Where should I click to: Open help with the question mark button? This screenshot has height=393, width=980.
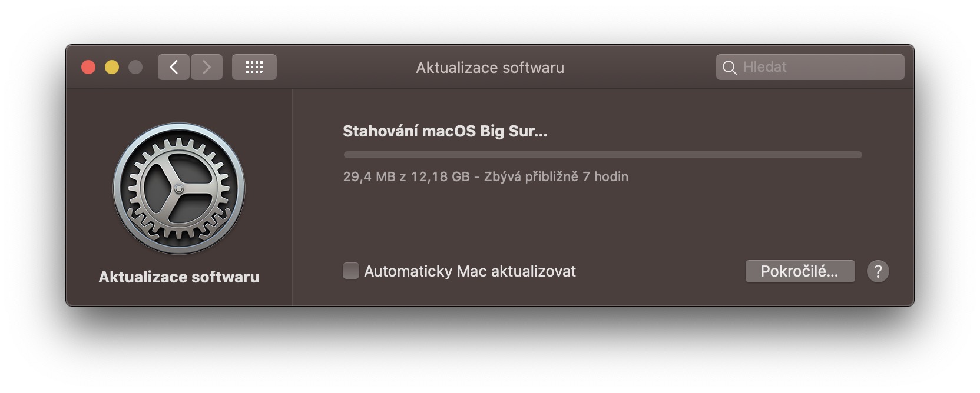pyautogui.click(x=878, y=271)
